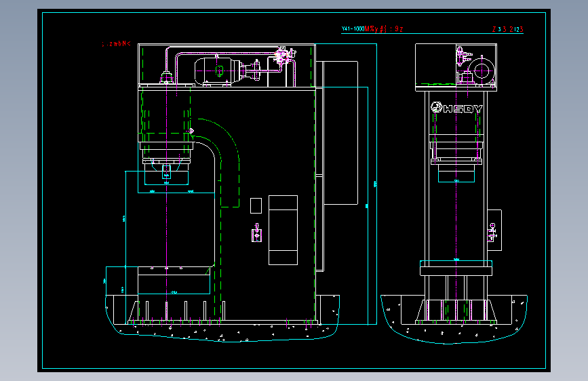Click the Y41-1000 drawing title text
Screen dimensions: 588x381
372,29
